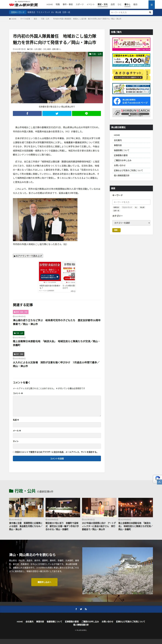Click the sidebar キーワードを入力 field
Image resolution: width=162 pixels, height=644 pixels.
[x=131, y=202]
